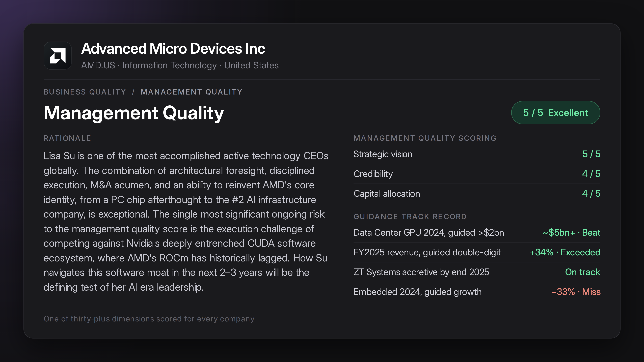The image size is (644, 362).
Task: Click the −33% Miss result
Action: [x=576, y=292]
